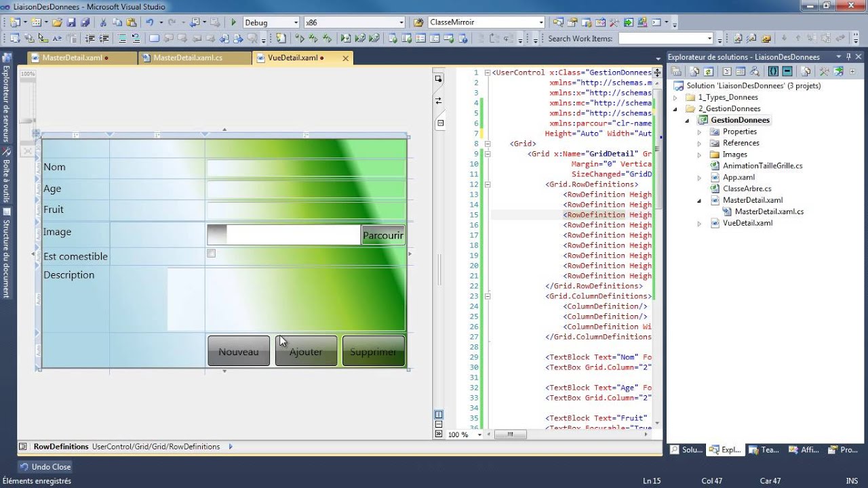868x488 pixels.
Task: Click the swap panes arrows icon between designer and XAML
Action: tap(439, 100)
